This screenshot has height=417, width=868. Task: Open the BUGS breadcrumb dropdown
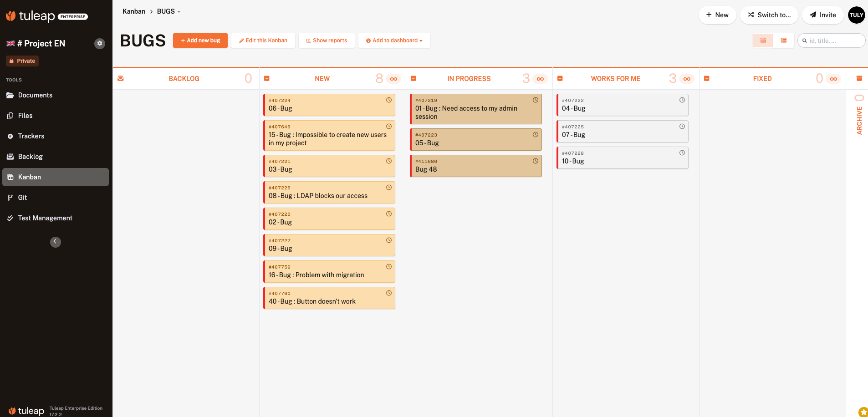[169, 11]
